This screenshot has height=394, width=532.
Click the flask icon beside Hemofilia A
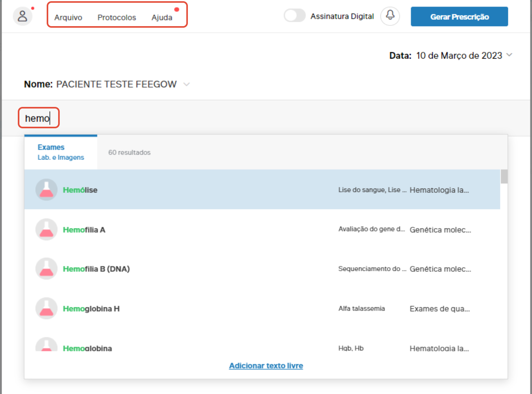[46, 230]
